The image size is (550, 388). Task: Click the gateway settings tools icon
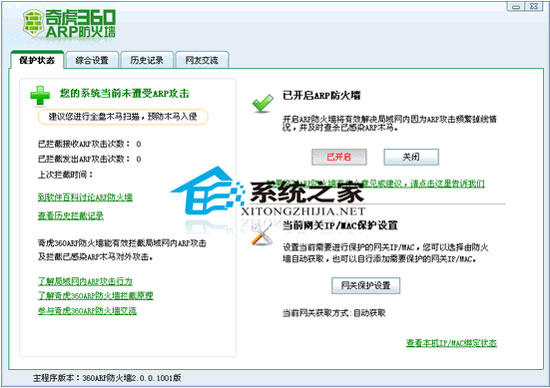pos(262,235)
